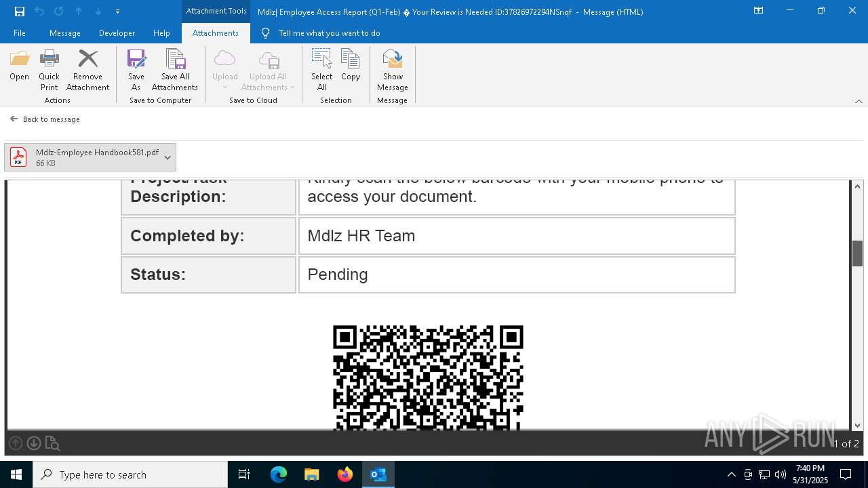
Task: Open the Customize Quick Access Toolbar dropdown
Action: pyautogui.click(x=117, y=12)
